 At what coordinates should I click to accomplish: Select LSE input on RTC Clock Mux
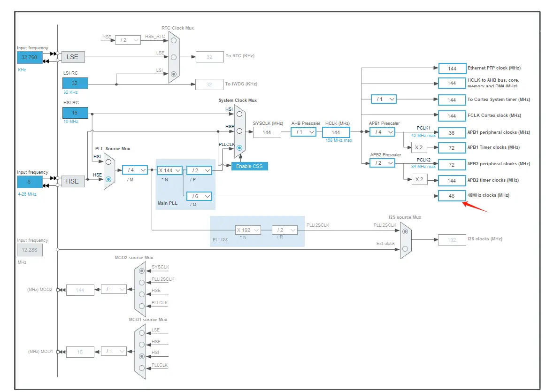pos(173,57)
